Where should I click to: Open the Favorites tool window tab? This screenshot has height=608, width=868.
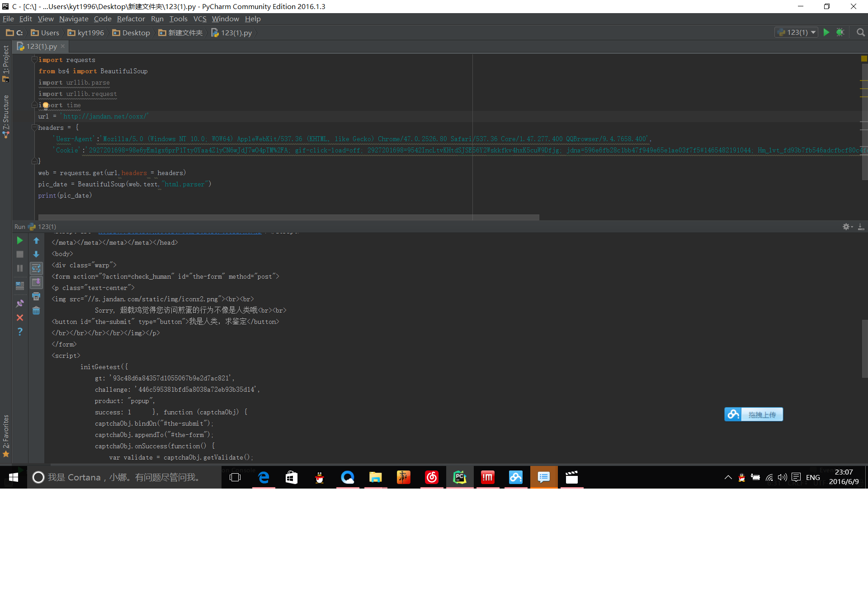click(x=6, y=436)
